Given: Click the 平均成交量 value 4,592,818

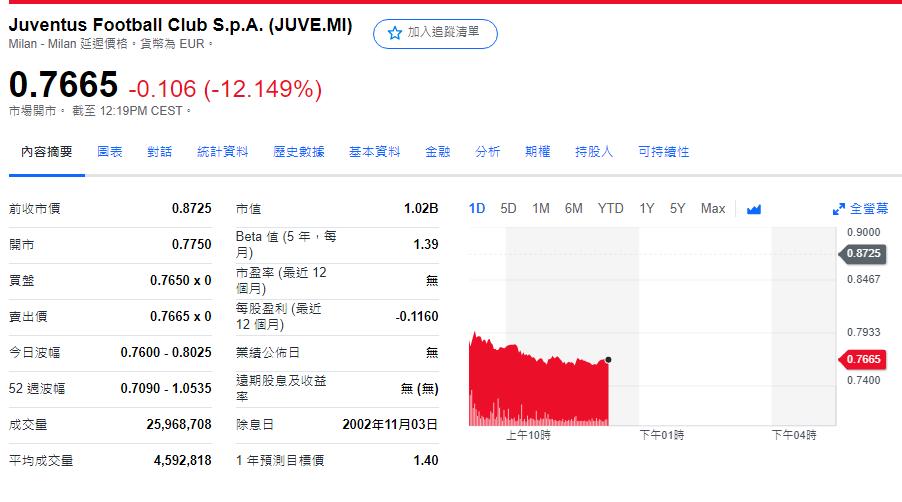Looking at the screenshot, I should (182, 460).
